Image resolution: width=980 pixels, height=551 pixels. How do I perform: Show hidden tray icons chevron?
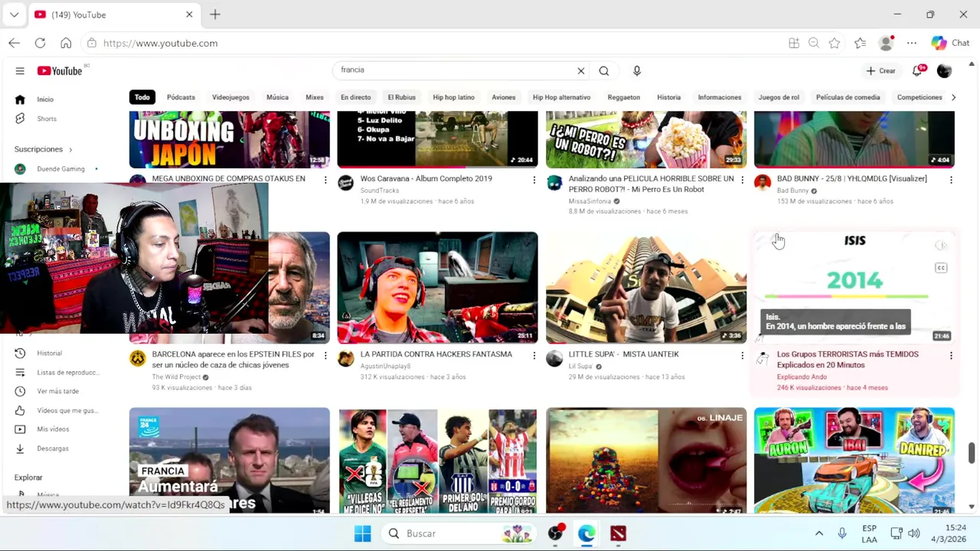(818, 533)
